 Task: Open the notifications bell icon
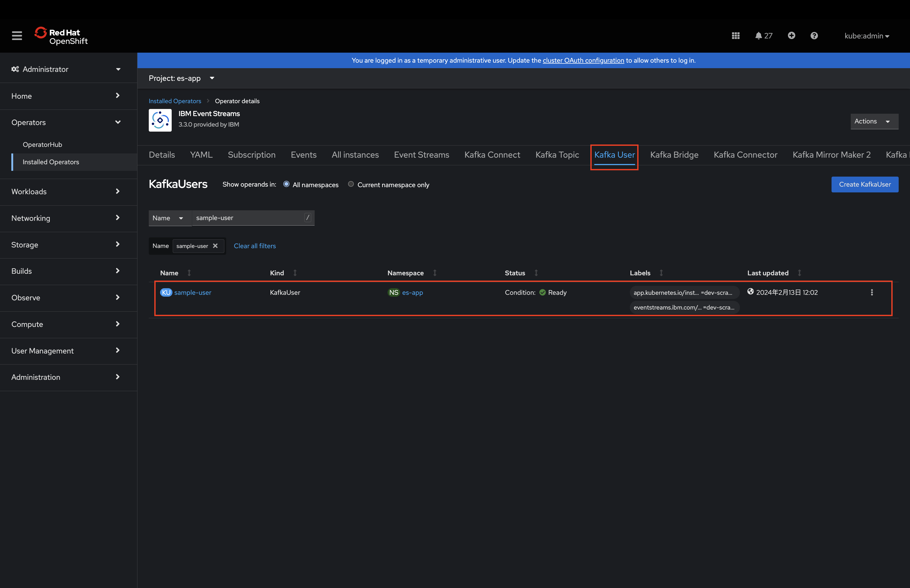759,36
